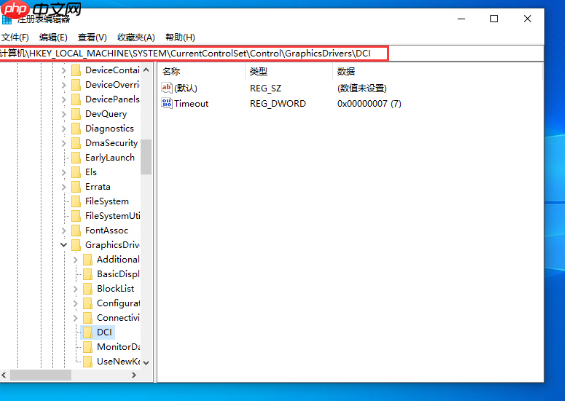The width and height of the screenshot is (565, 401).
Task: Expand the FontAssoc key
Action: pyautogui.click(x=64, y=231)
